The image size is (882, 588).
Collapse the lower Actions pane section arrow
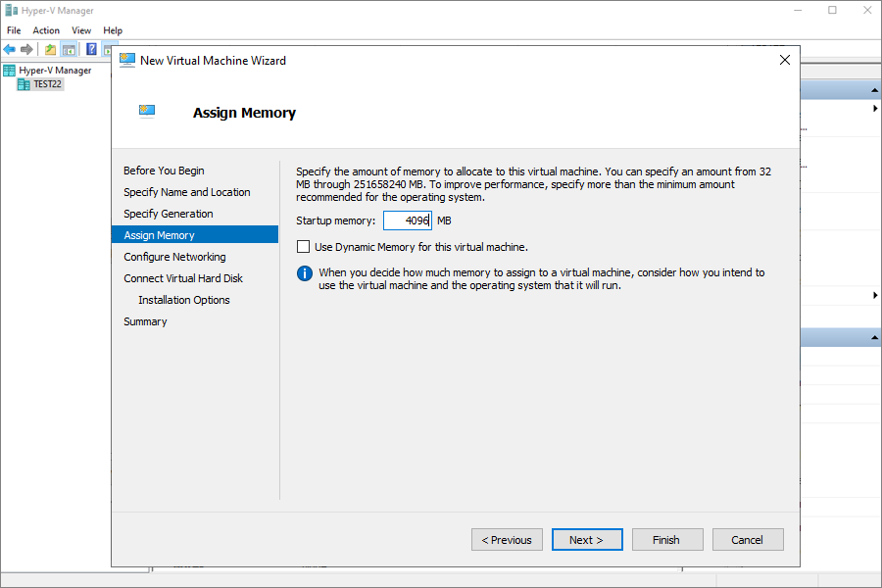(874, 337)
